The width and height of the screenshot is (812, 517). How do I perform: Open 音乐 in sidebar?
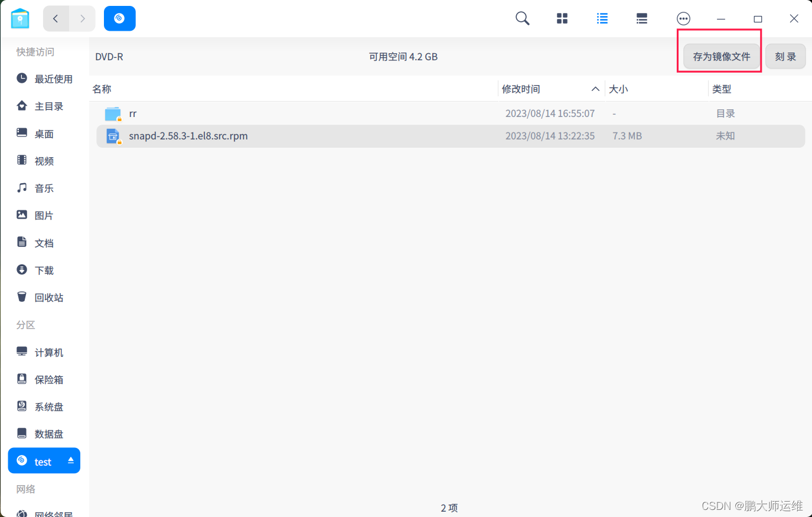pyautogui.click(x=44, y=188)
